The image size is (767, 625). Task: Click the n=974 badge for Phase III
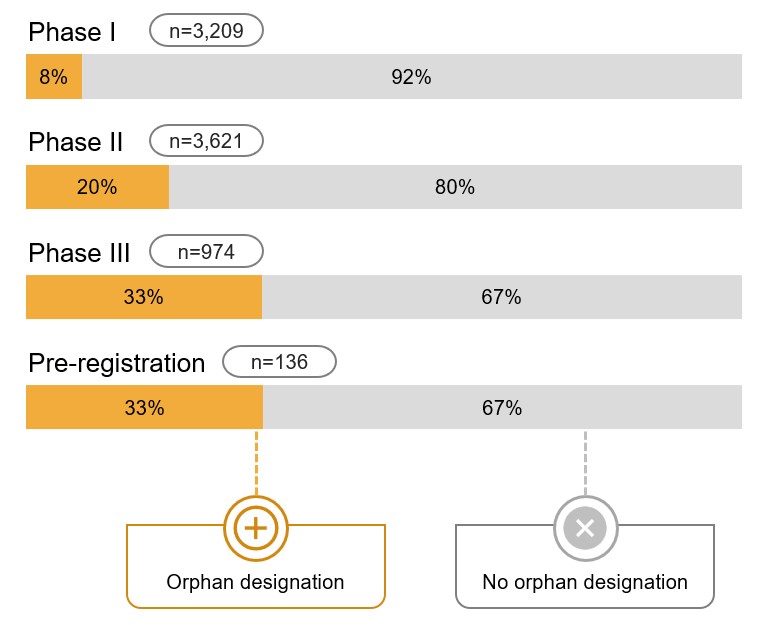click(206, 251)
